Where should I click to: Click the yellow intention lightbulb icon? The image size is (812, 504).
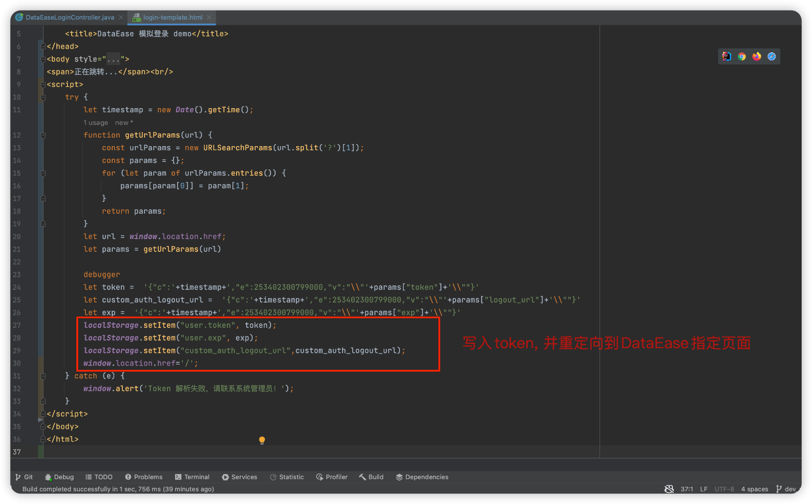pos(262,440)
